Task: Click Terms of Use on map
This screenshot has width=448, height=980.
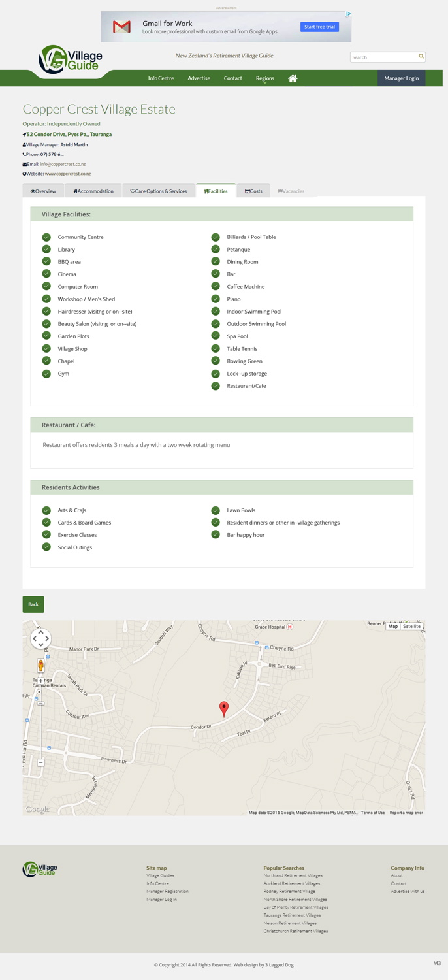Action: 373,813
